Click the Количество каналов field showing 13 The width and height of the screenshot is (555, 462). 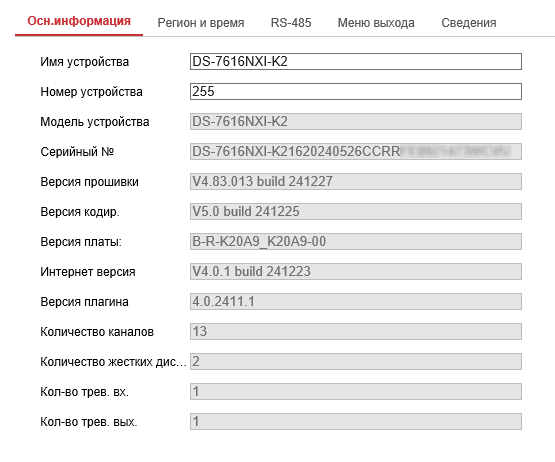(356, 331)
